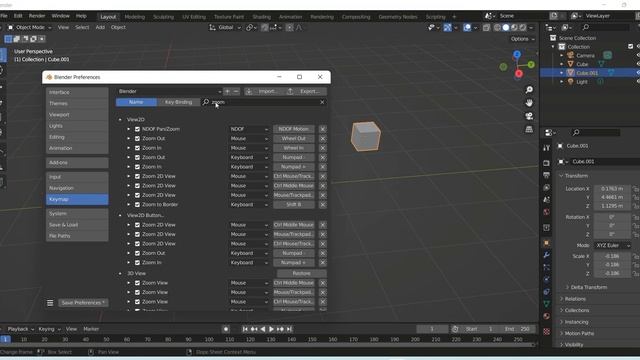Screen dimensions: 640x360
Task: Clear the zoom search text with X
Action: tap(322, 102)
